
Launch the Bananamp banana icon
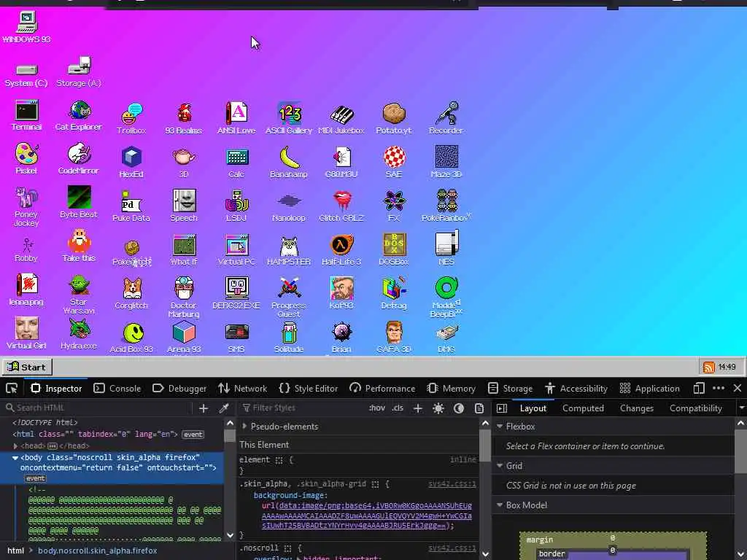pos(289,163)
